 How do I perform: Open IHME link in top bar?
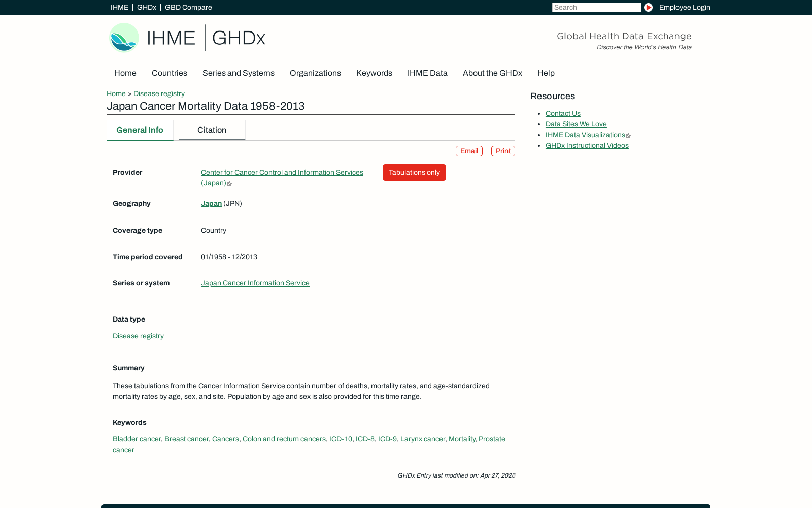click(120, 8)
